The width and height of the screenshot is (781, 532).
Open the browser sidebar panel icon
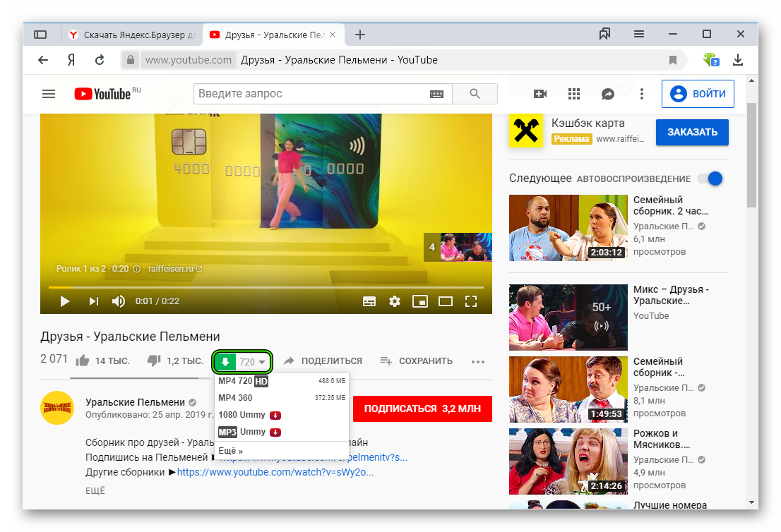40,35
